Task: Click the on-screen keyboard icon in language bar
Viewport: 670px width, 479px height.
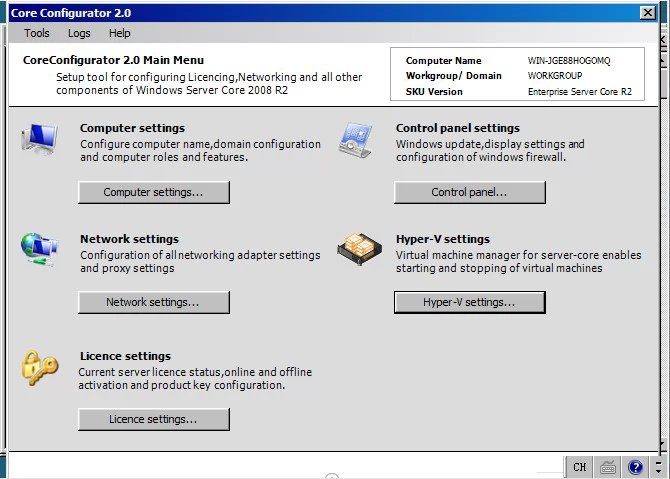Action: (x=608, y=467)
